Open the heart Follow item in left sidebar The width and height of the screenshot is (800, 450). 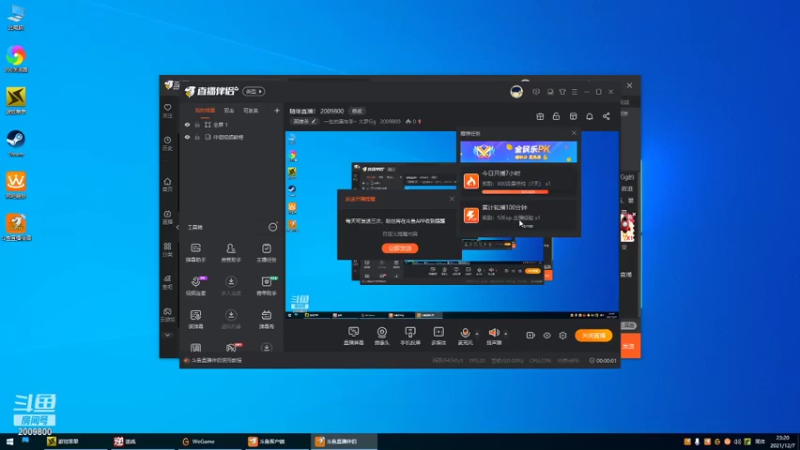pos(167,111)
